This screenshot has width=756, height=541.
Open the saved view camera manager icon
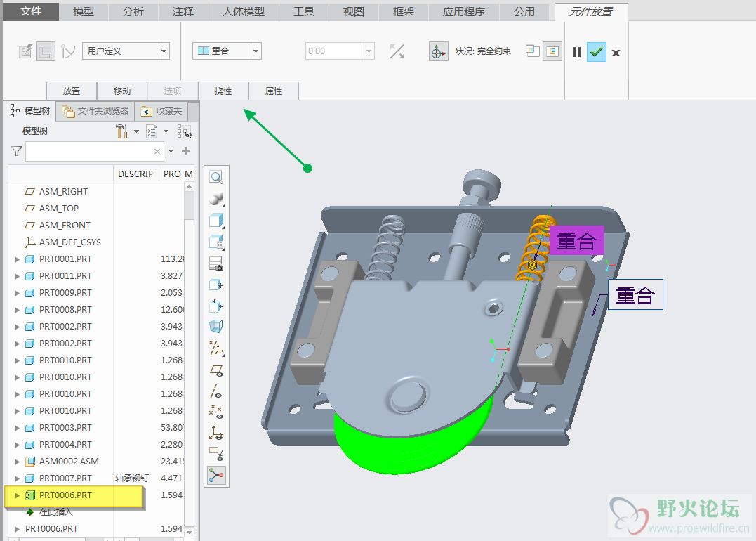(x=216, y=264)
